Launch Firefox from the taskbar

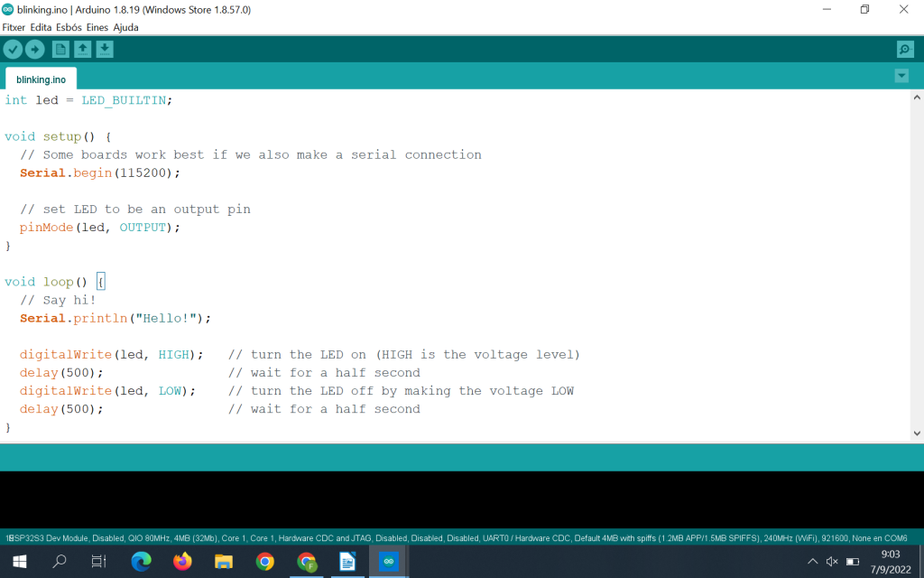click(x=182, y=562)
